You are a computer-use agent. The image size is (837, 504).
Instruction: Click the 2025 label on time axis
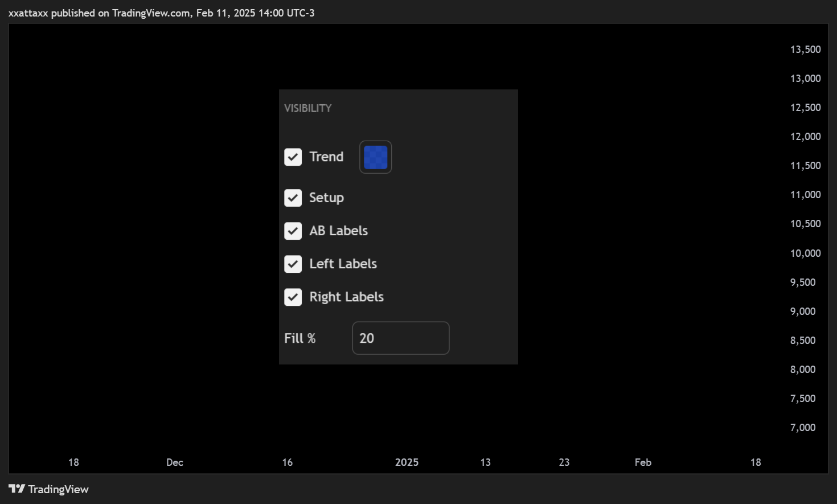(407, 462)
